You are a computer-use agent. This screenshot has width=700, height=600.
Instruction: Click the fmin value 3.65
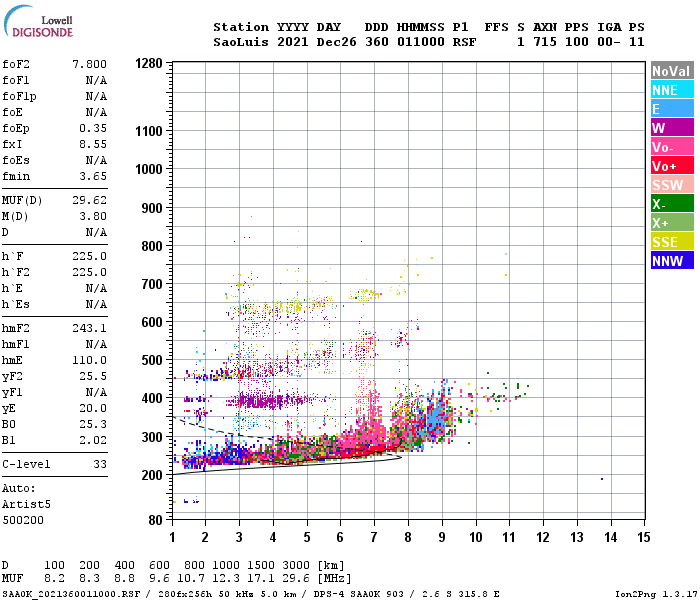pyautogui.click(x=93, y=176)
